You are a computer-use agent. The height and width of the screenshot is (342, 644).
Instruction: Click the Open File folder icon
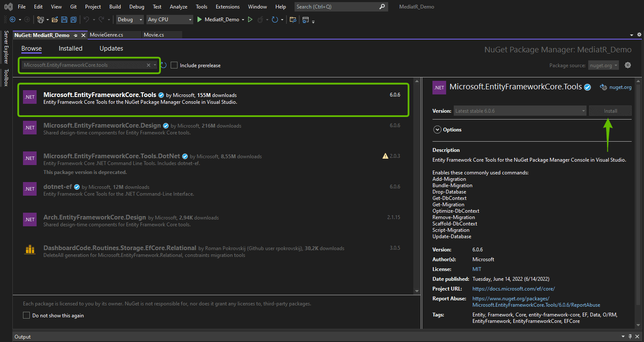(x=55, y=20)
